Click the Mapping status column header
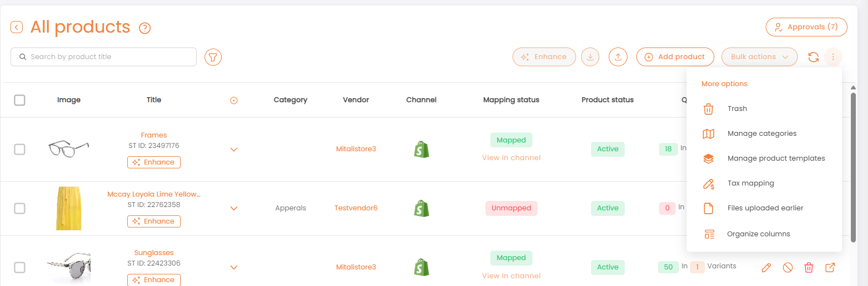 point(511,100)
